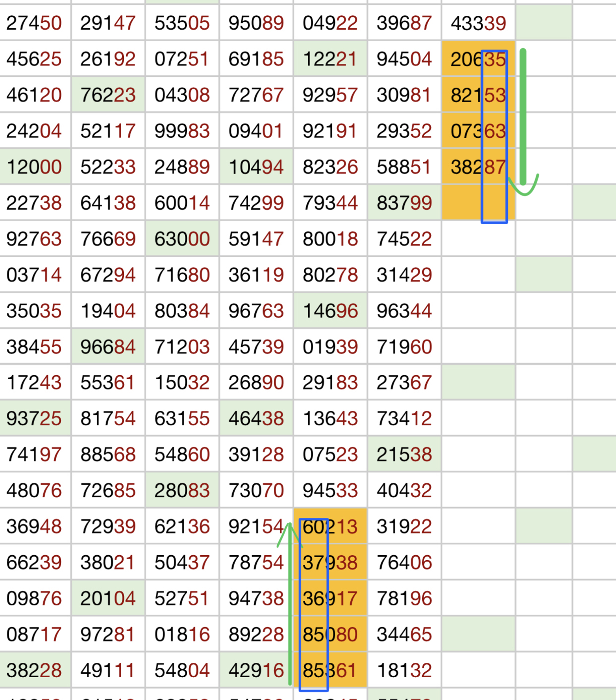Click the cell containing 45625
Image resolution: width=616 pixels, height=700 pixels.
tap(35, 59)
